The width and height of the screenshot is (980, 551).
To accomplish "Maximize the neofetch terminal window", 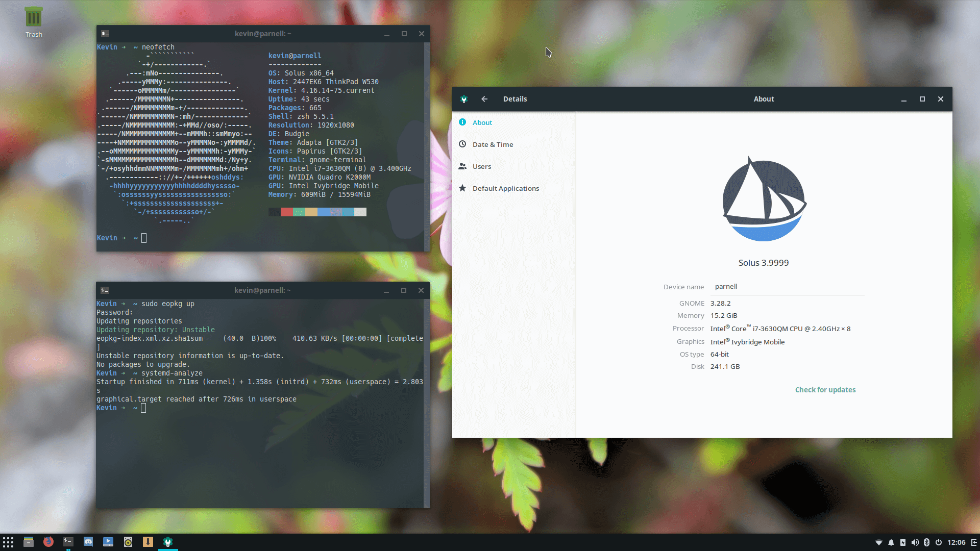I will pos(404,34).
